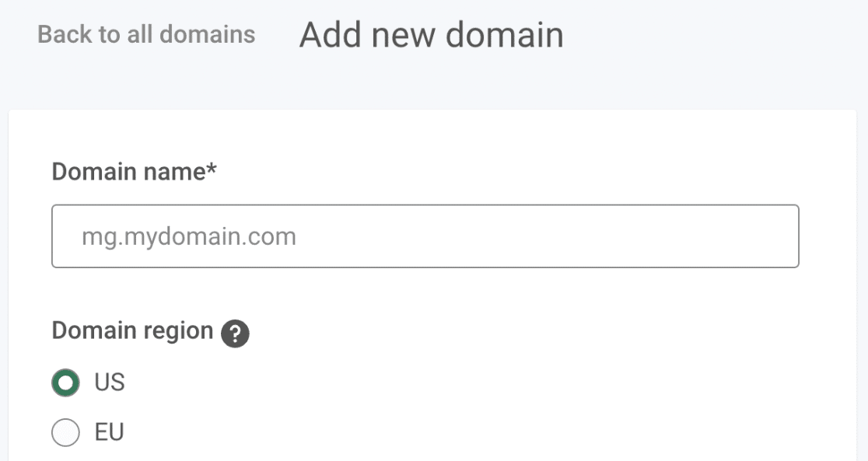
Task: Go back to all domains
Action: 146,34
